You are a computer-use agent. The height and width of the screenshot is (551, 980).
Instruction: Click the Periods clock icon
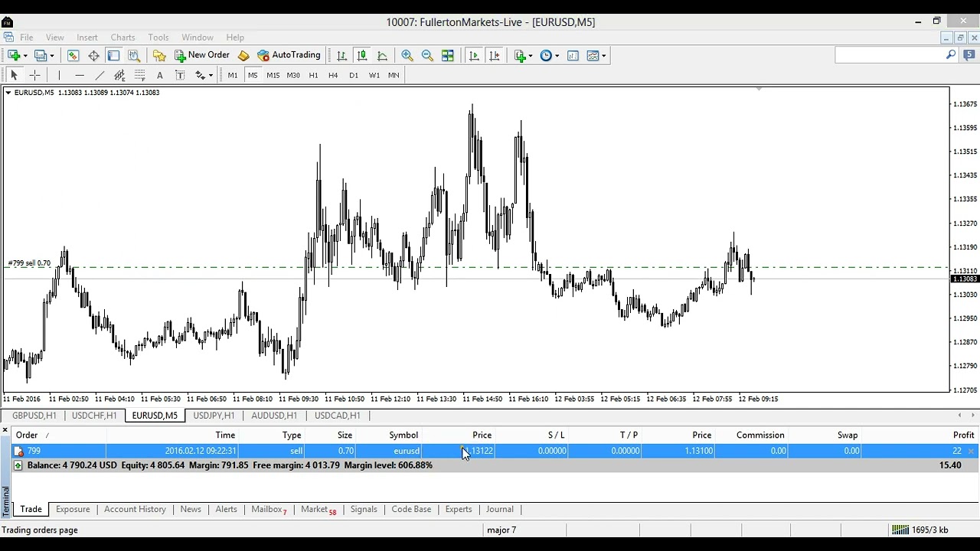point(546,55)
